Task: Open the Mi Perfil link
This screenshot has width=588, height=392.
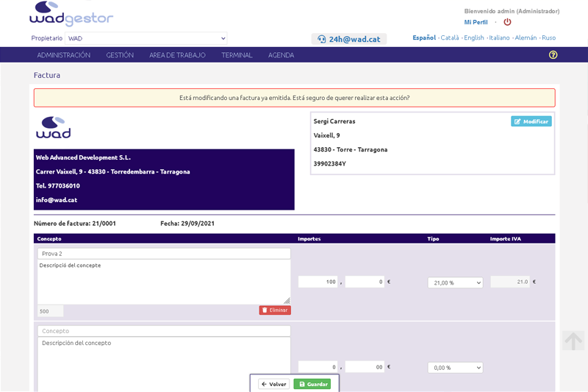Action: point(476,22)
